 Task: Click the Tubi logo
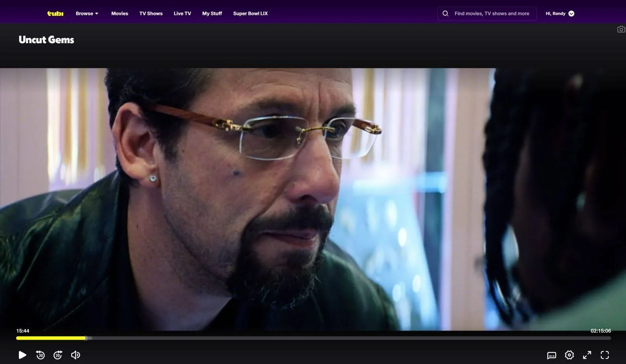click(55, 13)
